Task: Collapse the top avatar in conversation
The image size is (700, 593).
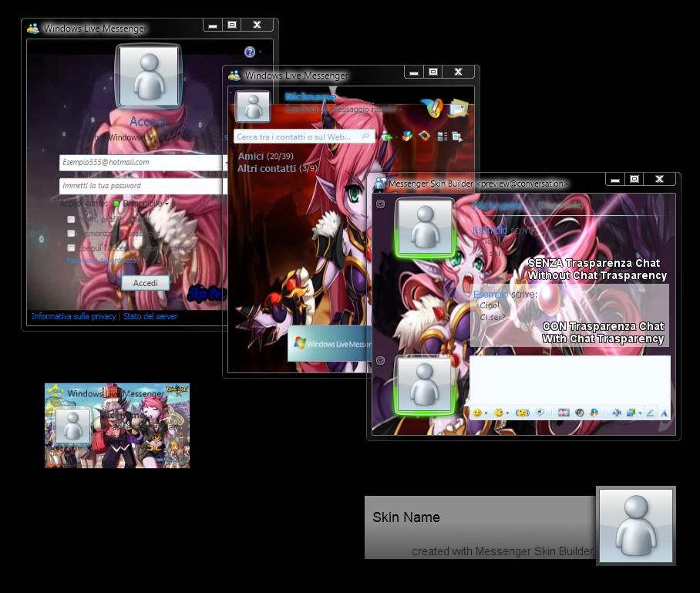Action: pos(380,204)
